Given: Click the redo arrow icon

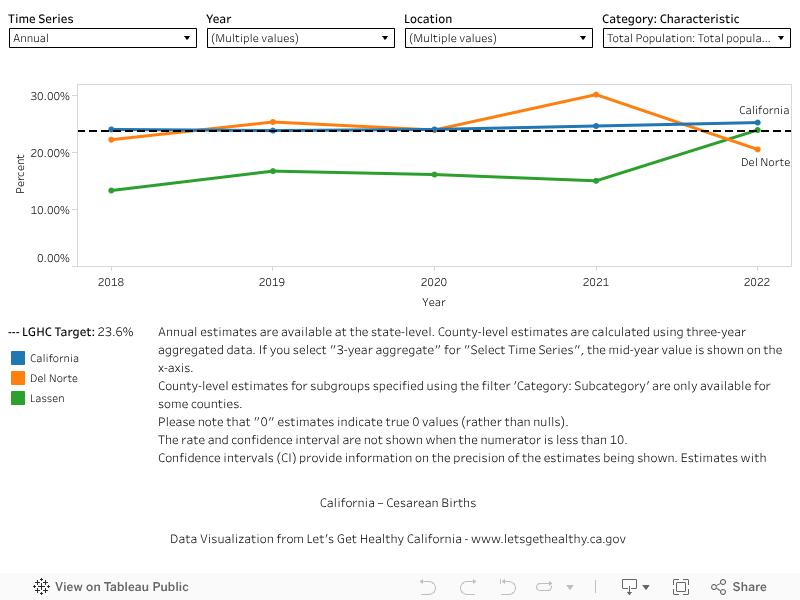Looking at the screenshot, I should [467, 587].
